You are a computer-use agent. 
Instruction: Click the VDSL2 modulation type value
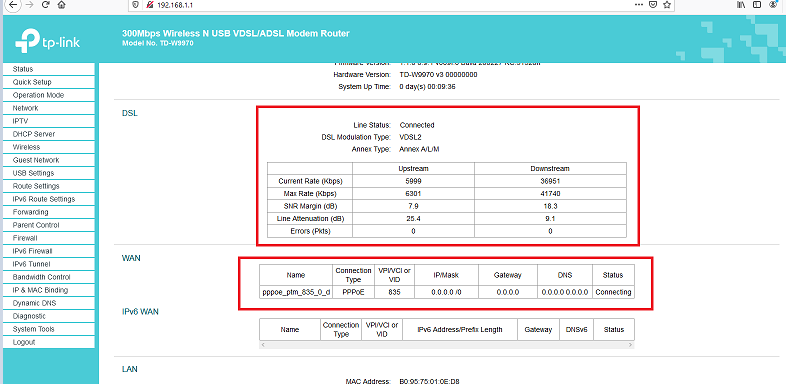pos(410,137)
